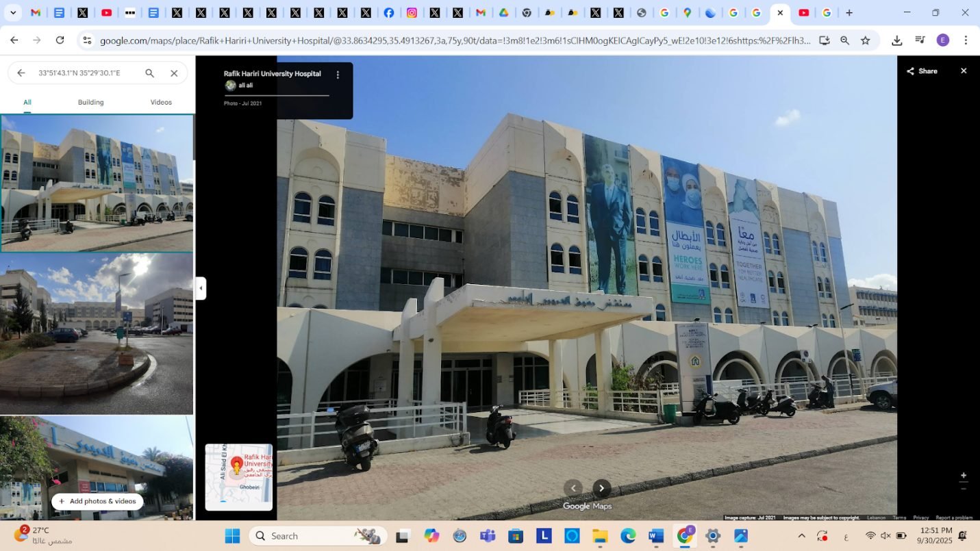This screenshot has height=551, width=980.
Task: Share this photo
Action: click(x=922, y=71)
